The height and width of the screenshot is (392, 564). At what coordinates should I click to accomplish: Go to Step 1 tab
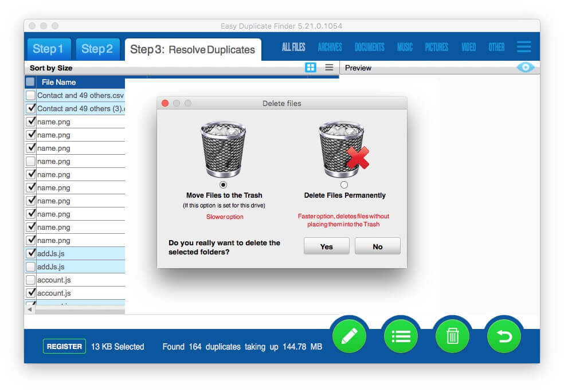point(48,49)
